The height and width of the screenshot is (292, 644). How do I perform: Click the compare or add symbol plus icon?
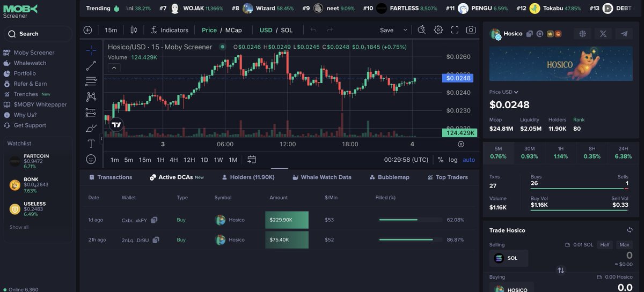88,30
